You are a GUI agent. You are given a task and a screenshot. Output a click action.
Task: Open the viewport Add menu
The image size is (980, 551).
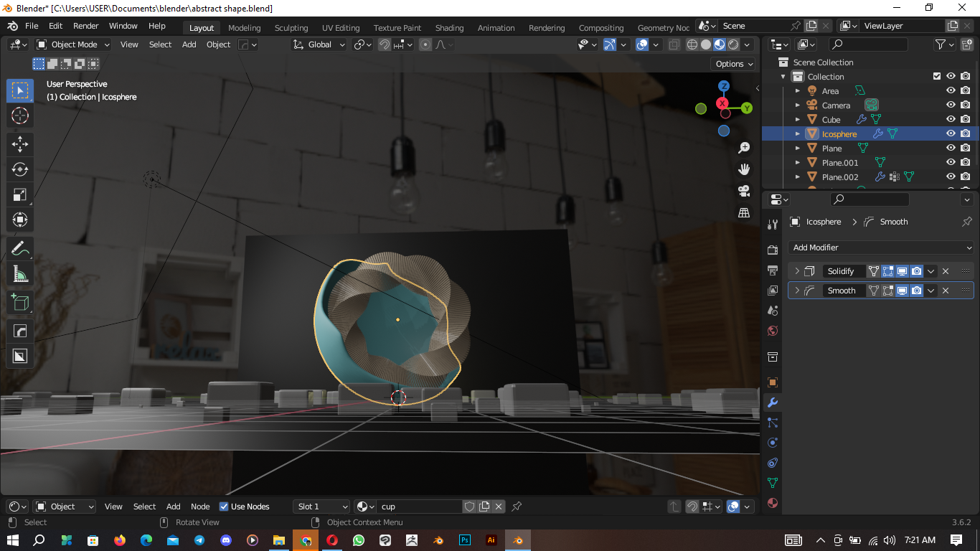pos(189,44)
